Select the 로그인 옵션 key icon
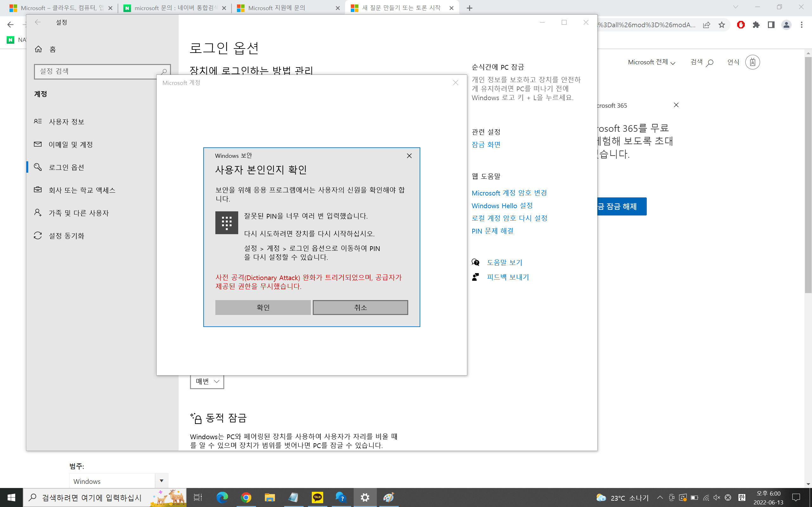 38,167
